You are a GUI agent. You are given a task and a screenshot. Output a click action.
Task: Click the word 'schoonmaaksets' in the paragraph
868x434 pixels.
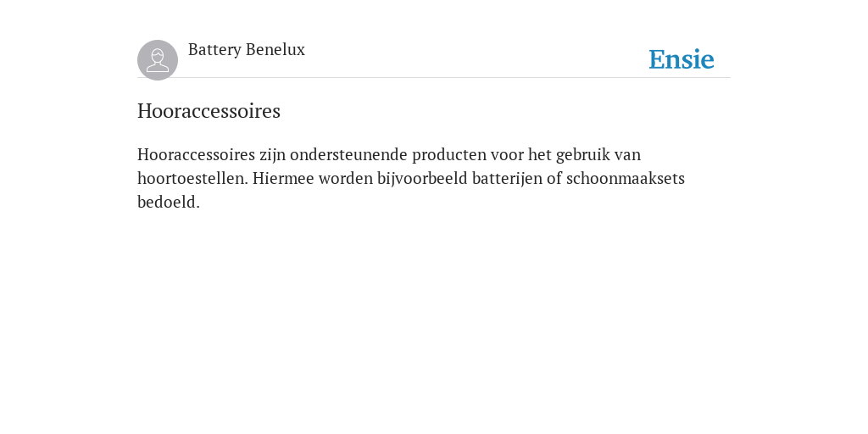tap(626, 178)
